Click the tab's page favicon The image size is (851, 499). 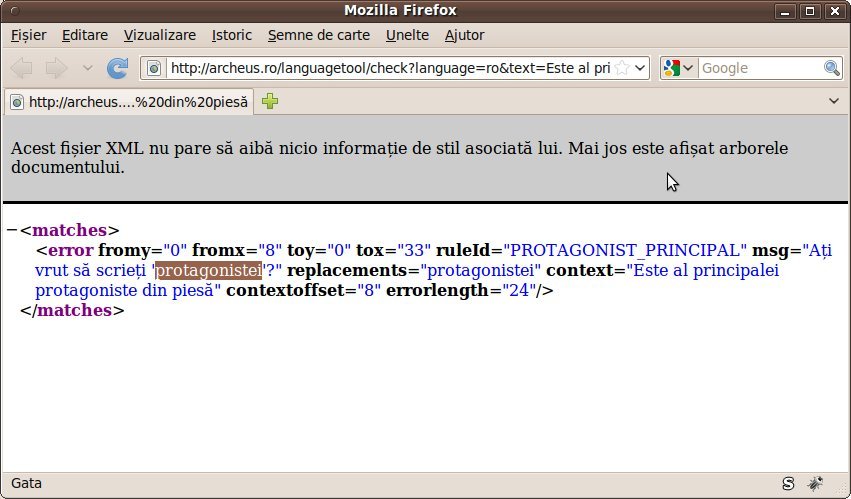pos(17,102)
